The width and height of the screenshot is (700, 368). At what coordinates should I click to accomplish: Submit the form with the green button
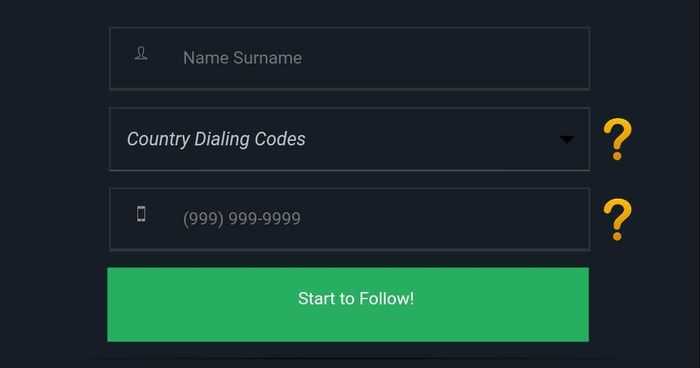(x=348, y=305)
